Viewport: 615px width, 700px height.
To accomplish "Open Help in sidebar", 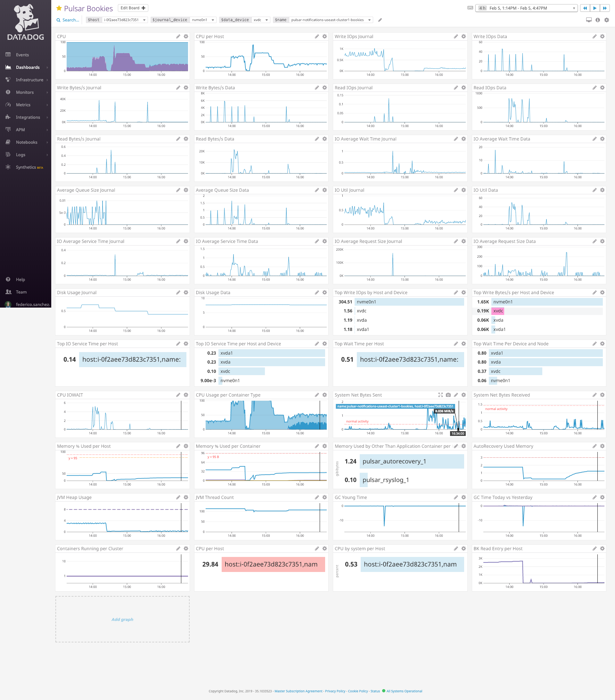I will pos(20,279).
